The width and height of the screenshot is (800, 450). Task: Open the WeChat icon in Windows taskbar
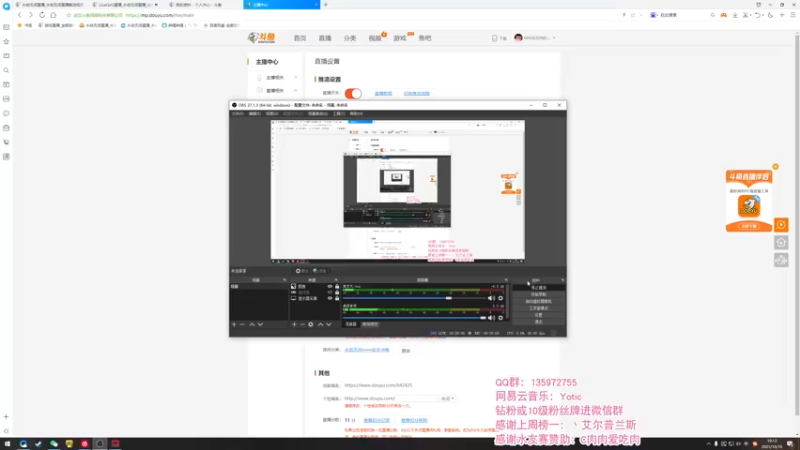(54, 444)
